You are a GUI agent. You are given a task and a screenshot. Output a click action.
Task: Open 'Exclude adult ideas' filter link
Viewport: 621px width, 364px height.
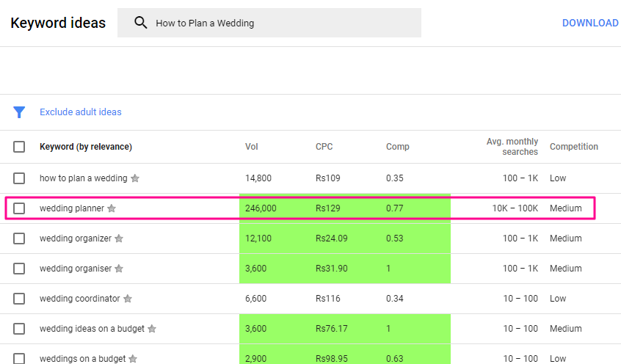tap(81, 112)
